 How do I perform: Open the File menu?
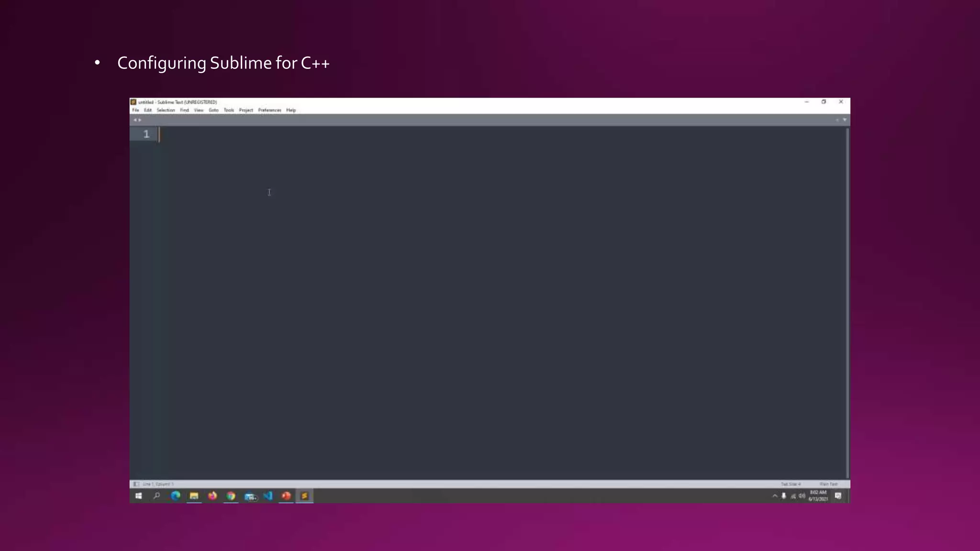(x=135, y=110)
